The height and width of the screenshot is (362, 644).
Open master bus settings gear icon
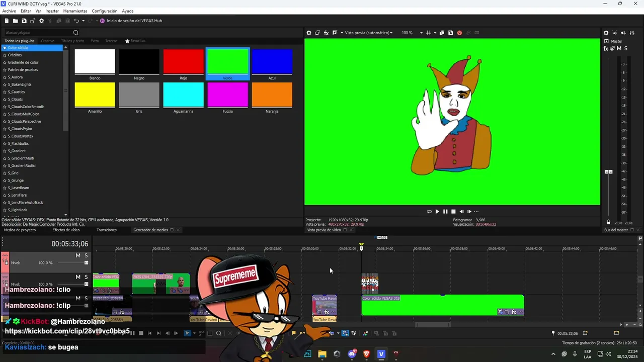(606, 33)
